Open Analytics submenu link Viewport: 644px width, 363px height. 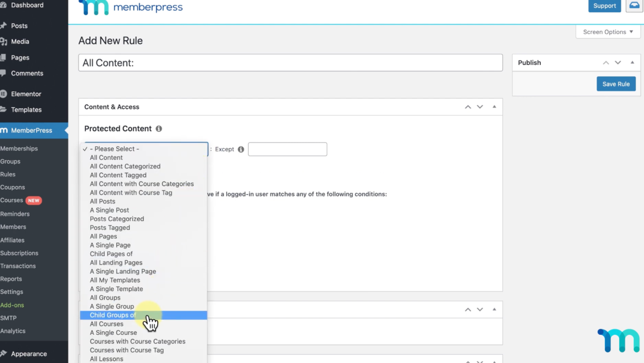13,331
